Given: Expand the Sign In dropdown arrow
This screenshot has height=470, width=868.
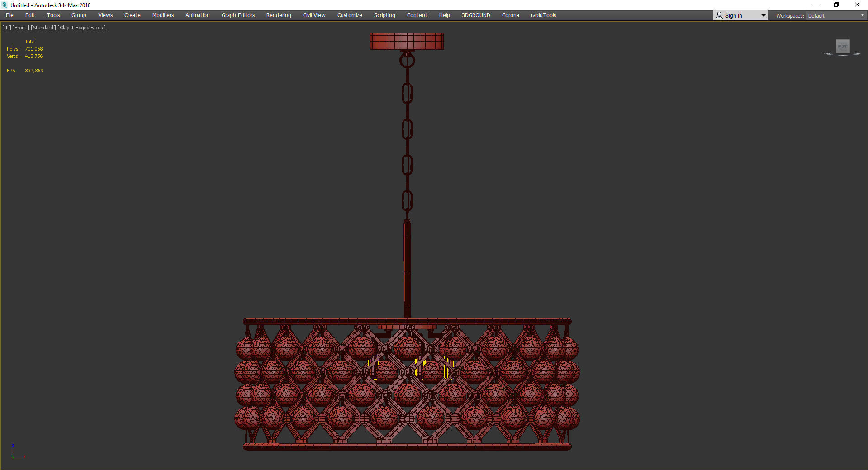Looking at the screenshot, I should pyautogui.click(x=764, y=16).
